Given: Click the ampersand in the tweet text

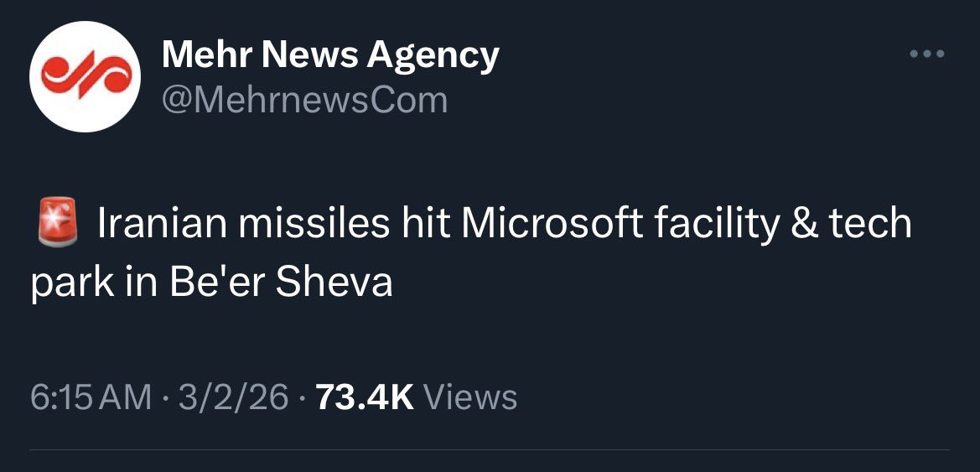Looking at the screenshot, I should [x=804, y=224].
